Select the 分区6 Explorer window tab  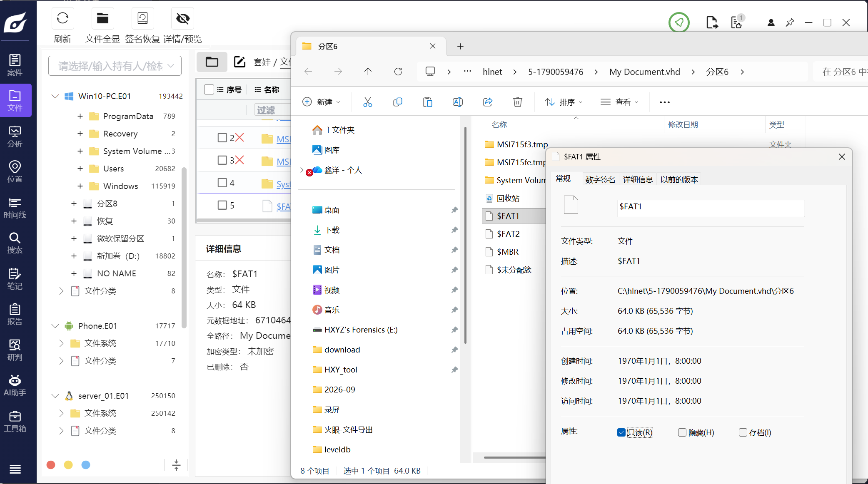371,46
